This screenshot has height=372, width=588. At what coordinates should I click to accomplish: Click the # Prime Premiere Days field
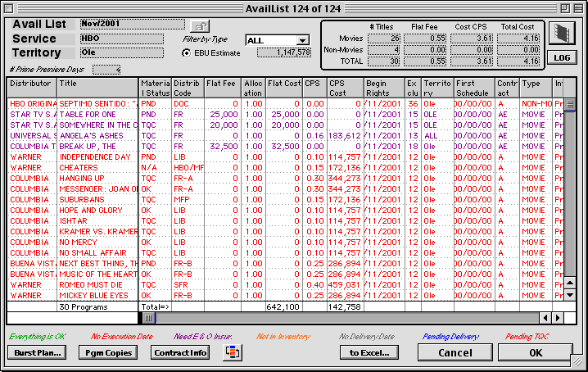tap(106, 70)
